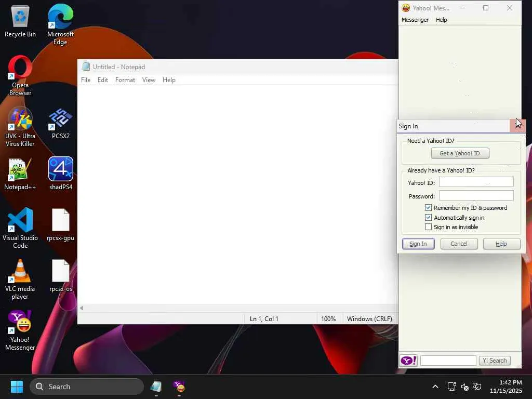This screenshot has height=399, width=532.
Task: Click the tray icon left of the clock
Action: (x=477, y=387)
